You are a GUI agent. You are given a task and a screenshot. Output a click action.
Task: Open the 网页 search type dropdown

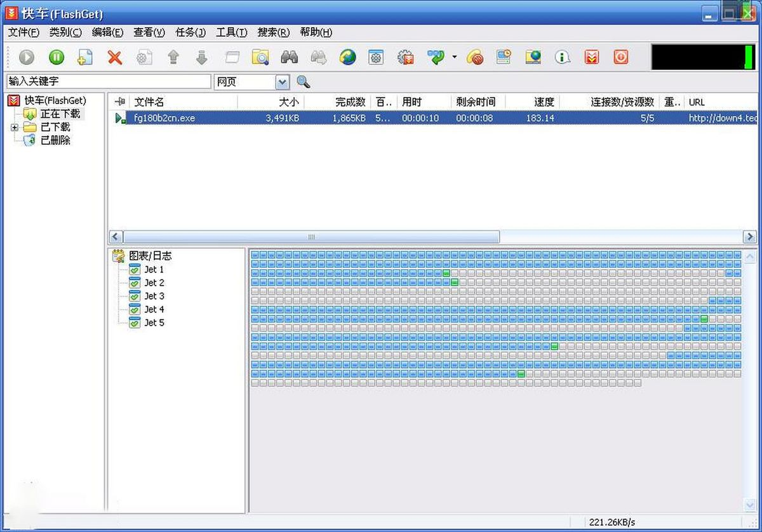(x=283, y=82)
